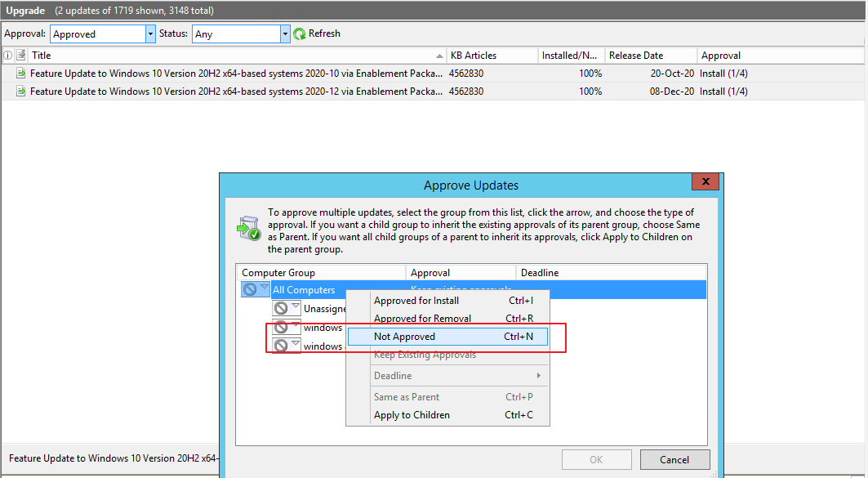Close the Approve Updates dialog
This screenshot has width=868, height=478.
(706, 181)
